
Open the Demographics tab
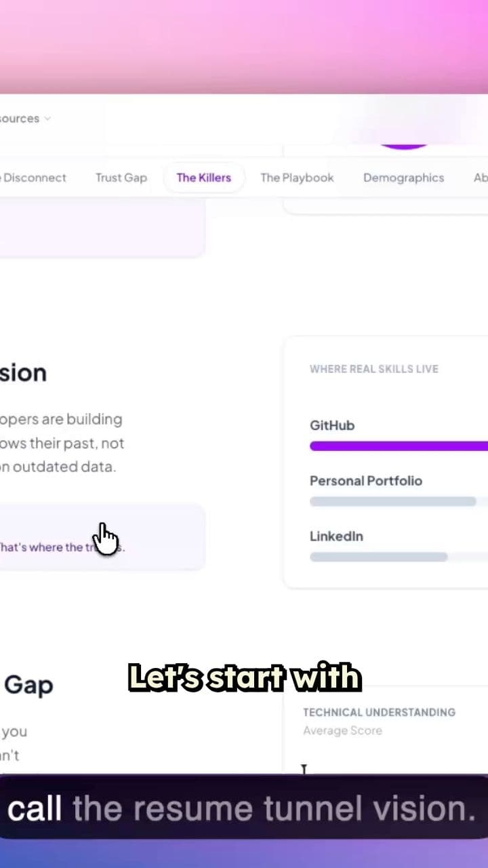tap(403, 178)
